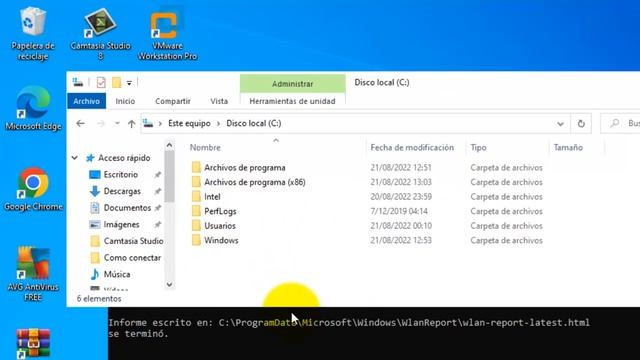Open the WinRAR desktop shortcut

(33, 344)
